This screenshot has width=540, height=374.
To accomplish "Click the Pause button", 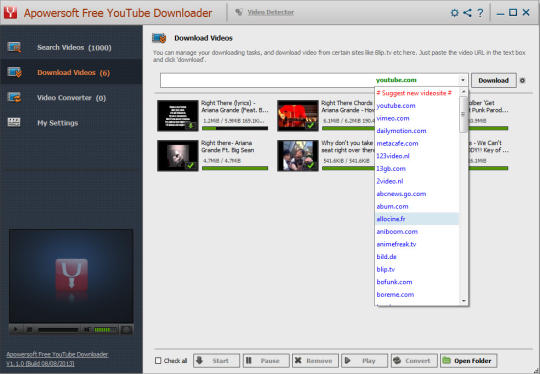I will click(266, 361).
